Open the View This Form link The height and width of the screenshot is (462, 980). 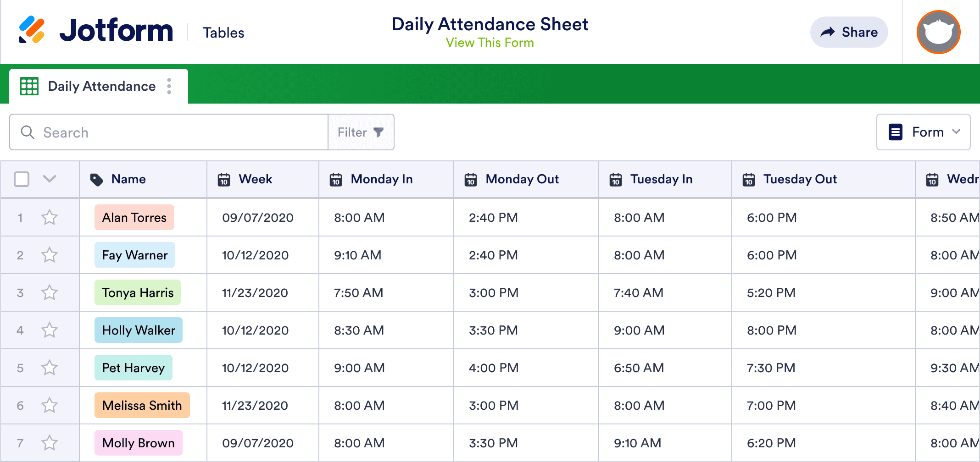pos(490,43)
